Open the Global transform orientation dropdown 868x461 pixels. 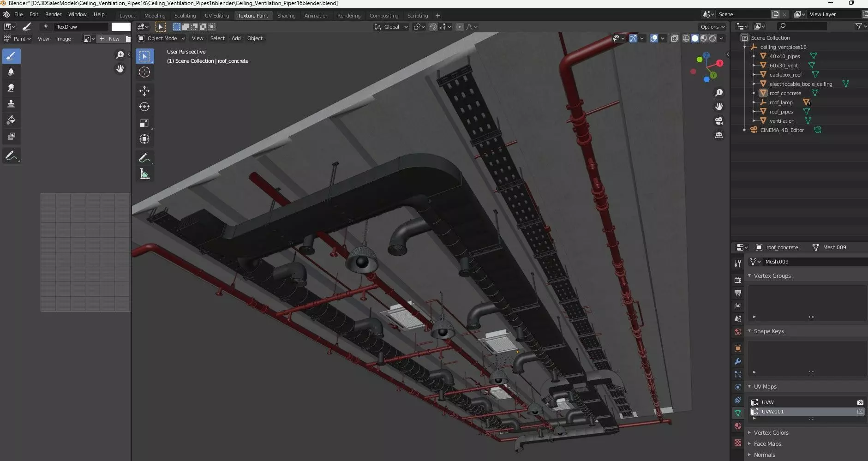click(x=391, y=27)
